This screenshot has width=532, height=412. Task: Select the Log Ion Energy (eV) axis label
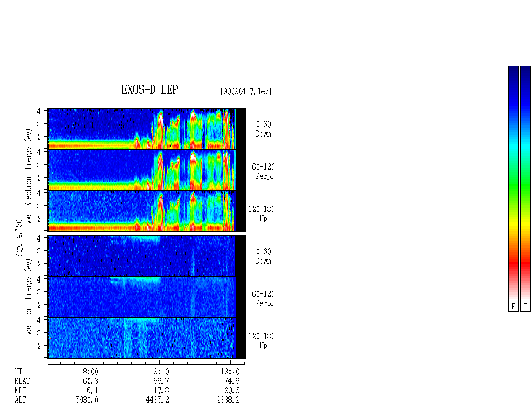[28, 298]
